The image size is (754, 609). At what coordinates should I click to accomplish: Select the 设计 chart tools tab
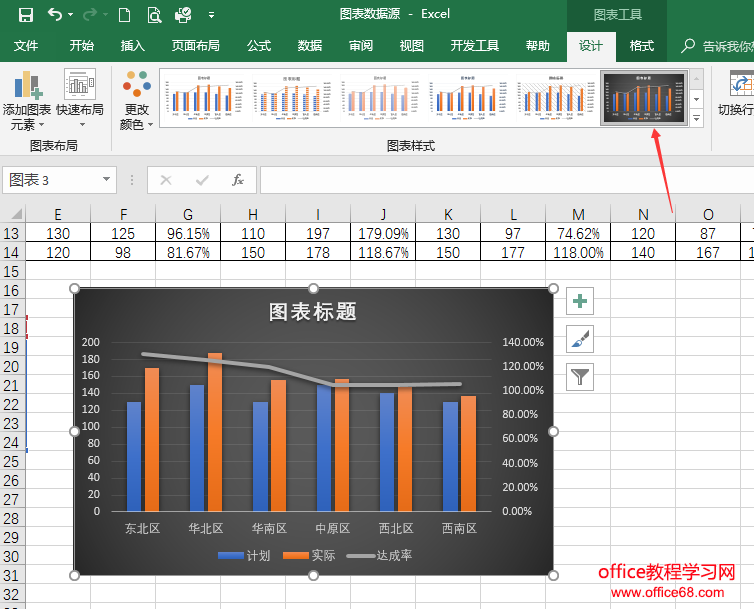(x=591, y=46)
